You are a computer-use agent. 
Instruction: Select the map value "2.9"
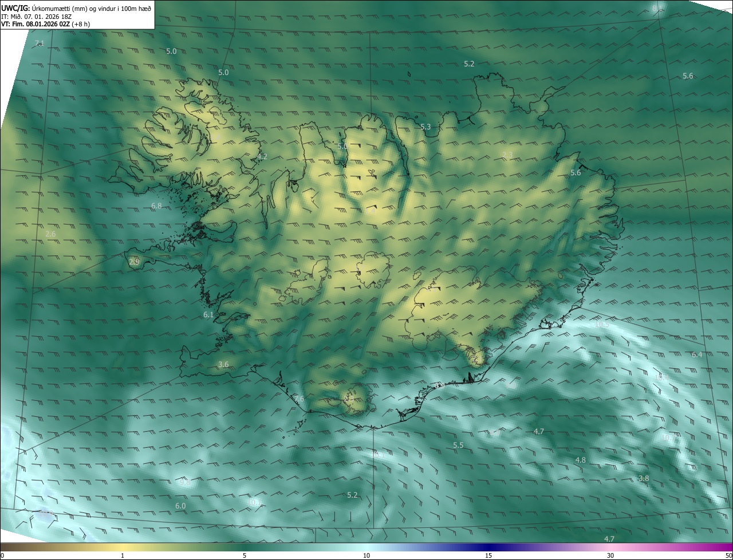coord(134,262)
